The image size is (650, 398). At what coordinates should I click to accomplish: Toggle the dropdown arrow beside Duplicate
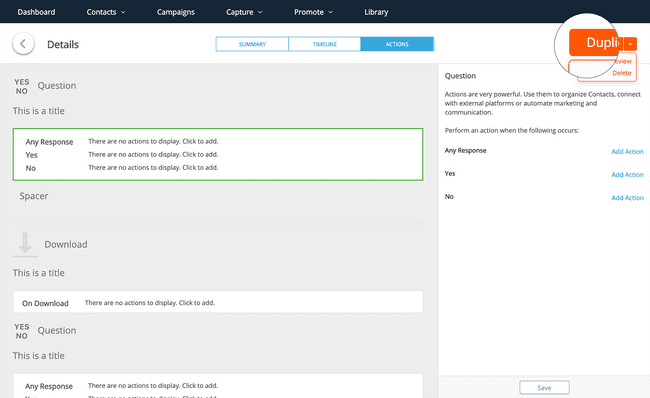(630, 44)
